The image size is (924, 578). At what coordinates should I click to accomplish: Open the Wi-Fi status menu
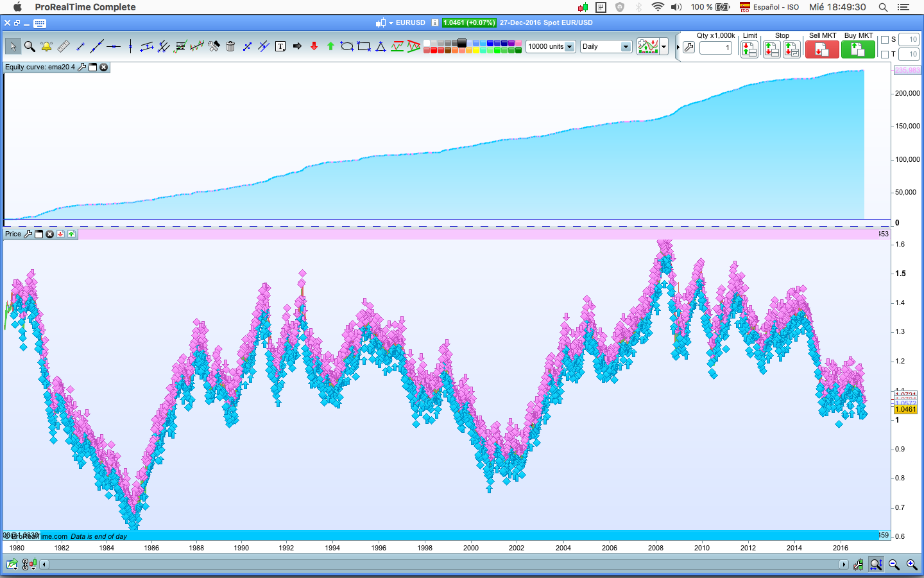click(x=658, y=7)
